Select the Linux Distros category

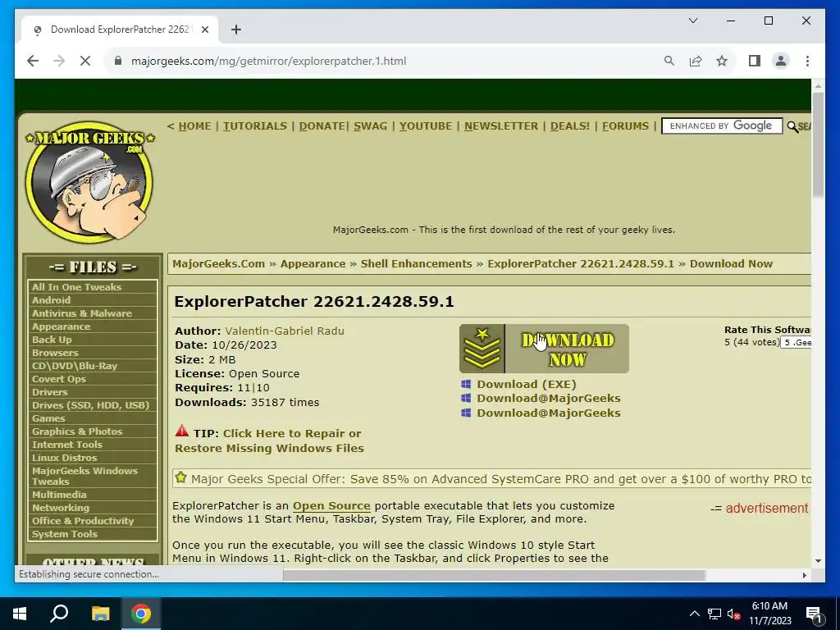coord(93,458)
